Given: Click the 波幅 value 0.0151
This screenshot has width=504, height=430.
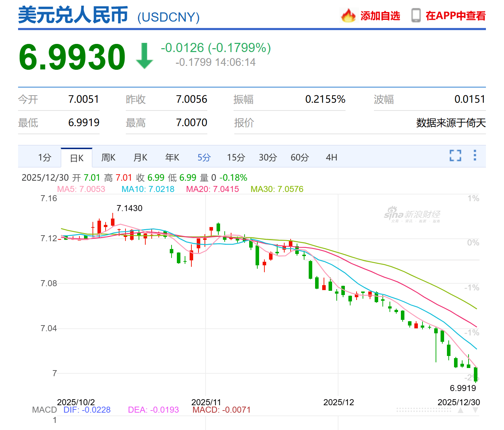Looking at the screenshot, I should (x=470, y=99).
